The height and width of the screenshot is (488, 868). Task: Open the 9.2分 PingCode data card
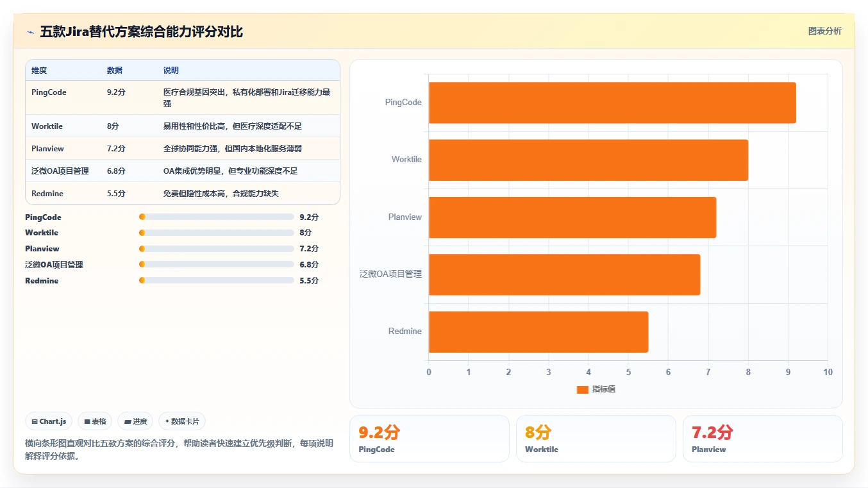pos(430,439)
